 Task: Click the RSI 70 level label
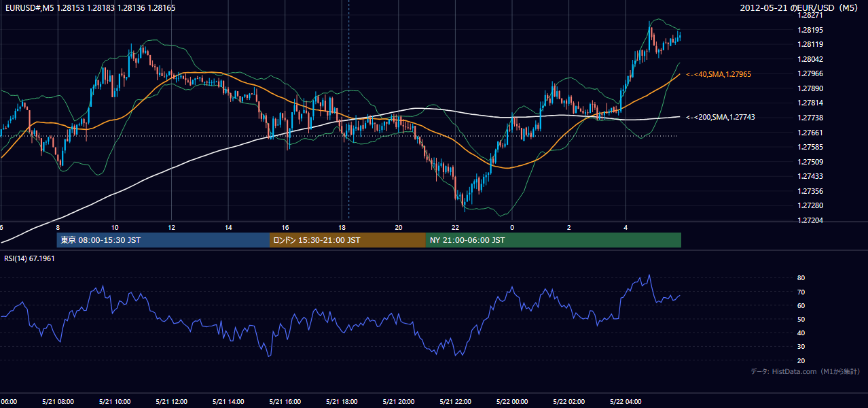tap(801, 292)
